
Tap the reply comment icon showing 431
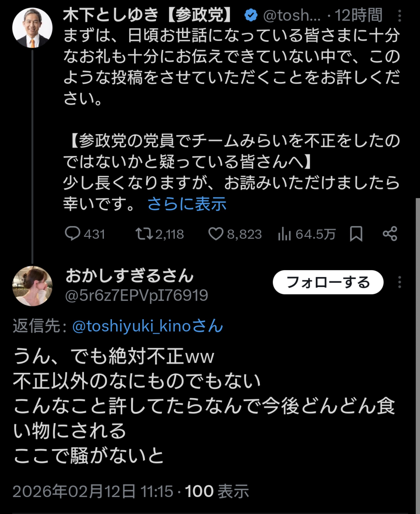click(73, 234)
